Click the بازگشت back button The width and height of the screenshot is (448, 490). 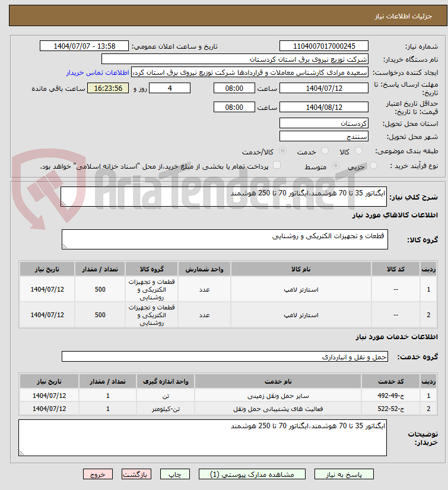coord(136,474)
